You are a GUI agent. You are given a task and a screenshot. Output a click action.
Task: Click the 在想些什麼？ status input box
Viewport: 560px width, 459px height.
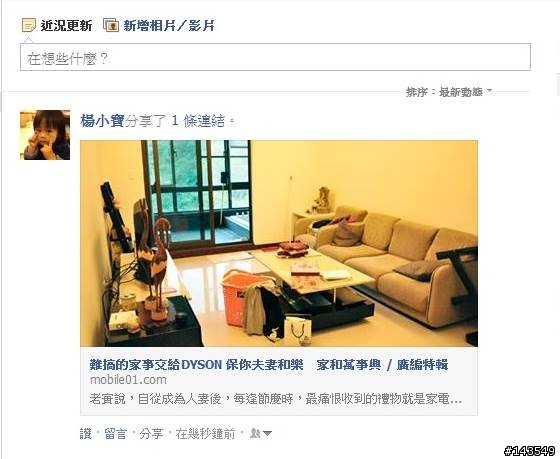click(x=275, y=57)
